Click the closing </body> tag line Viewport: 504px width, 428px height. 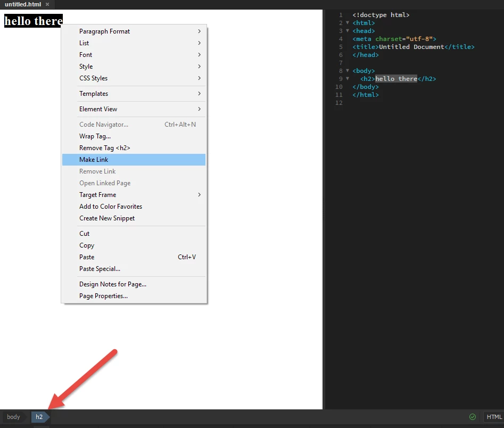[x=366, y=87]
